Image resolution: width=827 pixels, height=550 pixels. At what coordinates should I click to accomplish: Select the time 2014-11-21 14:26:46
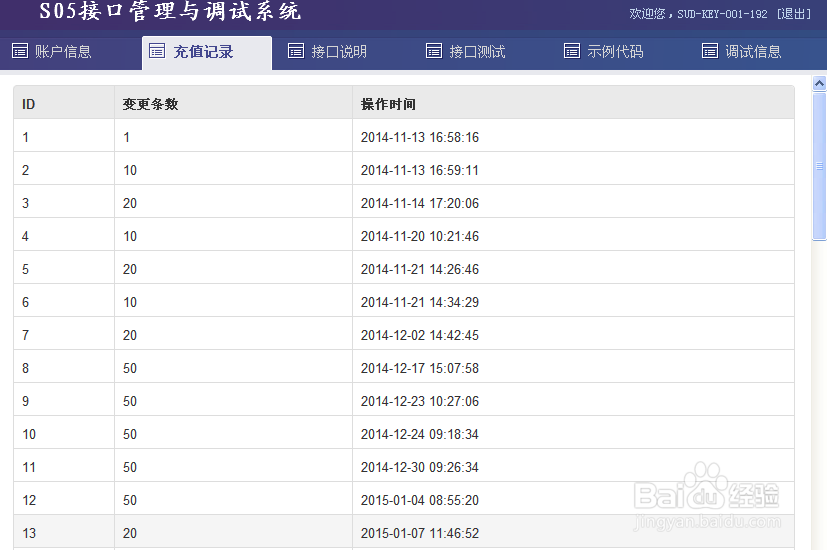click(x=420, y=269)
